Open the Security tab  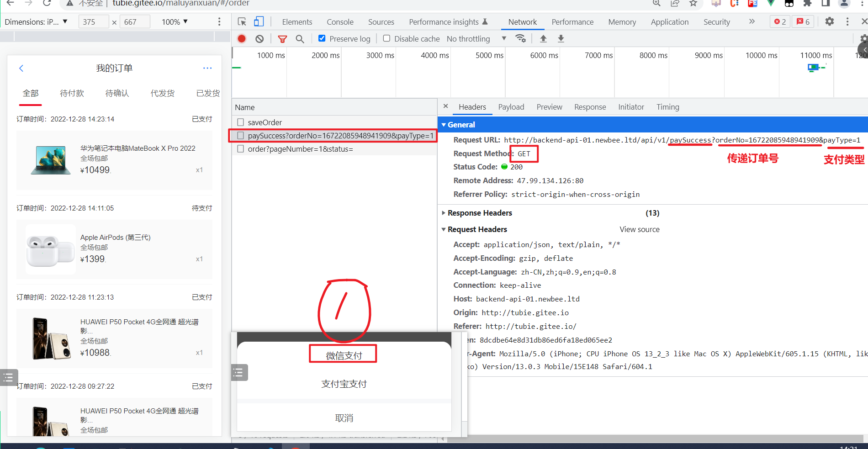[716, 22]
